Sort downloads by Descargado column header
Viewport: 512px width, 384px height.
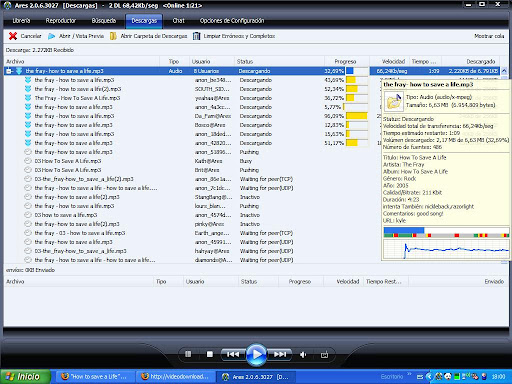click(x=470, y=61)
